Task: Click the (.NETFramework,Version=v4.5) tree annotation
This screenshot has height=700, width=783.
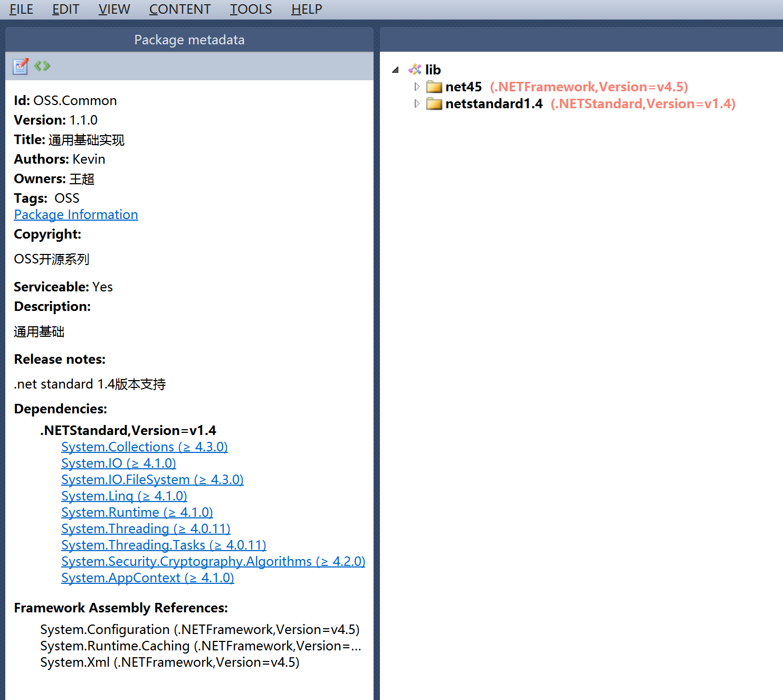Action: coord(589,87)
